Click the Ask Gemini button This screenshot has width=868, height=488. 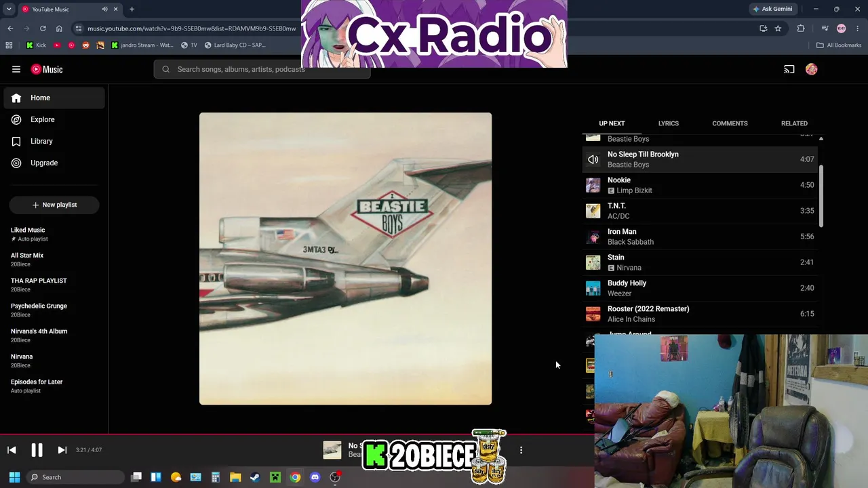coord(772,9)
